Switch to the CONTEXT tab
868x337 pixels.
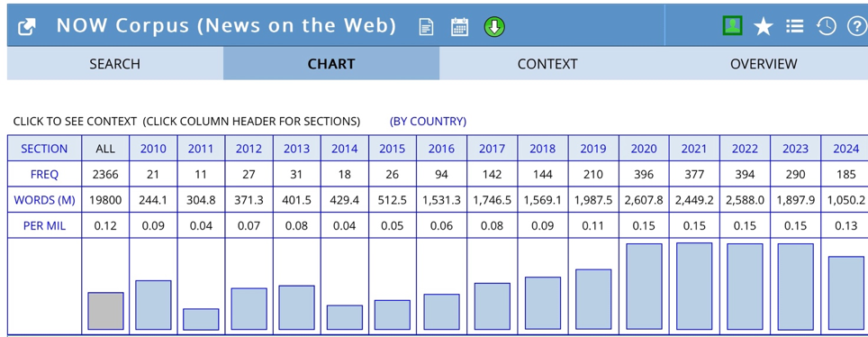[x=547, y=64]
